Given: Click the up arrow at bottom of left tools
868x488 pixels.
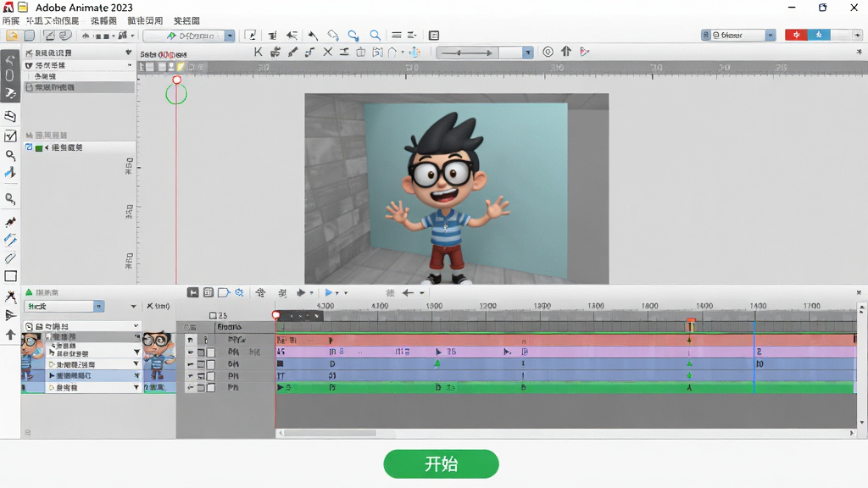Looking at the screenshot, I should click(x=10, y=334).
